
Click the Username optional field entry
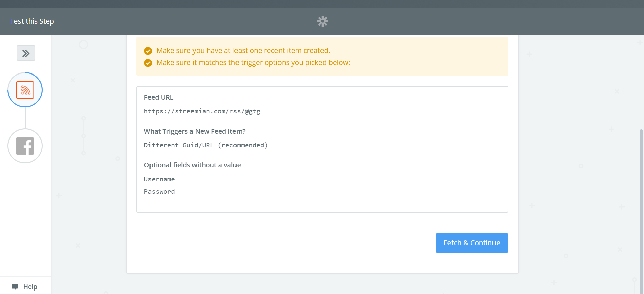pyautogui.click(x=159, y=179)
